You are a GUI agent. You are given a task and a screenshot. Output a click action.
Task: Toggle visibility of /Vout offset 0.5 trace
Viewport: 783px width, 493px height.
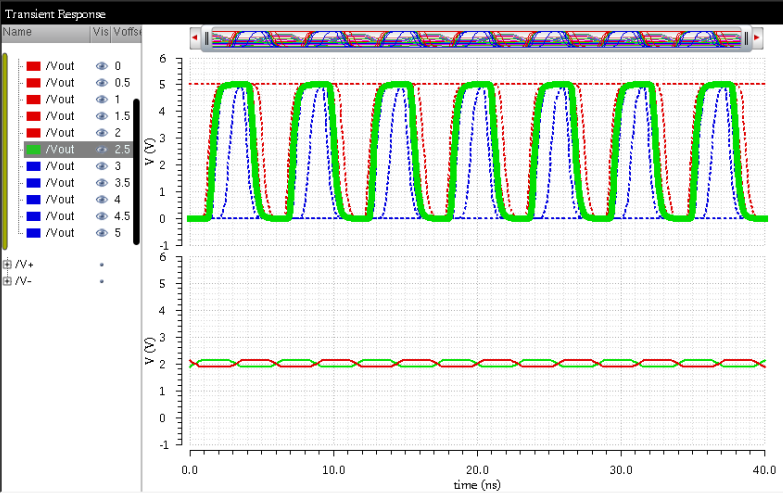[102, 82]
